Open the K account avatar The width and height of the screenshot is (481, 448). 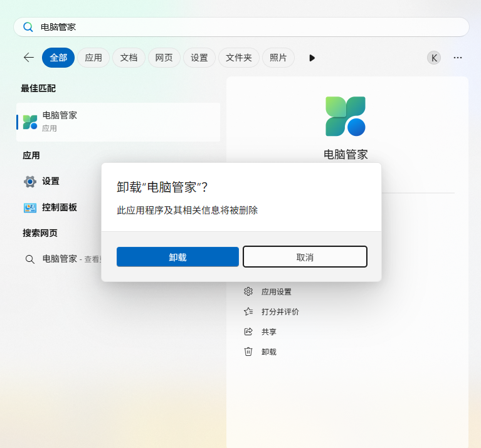click(x=434, y=58)
